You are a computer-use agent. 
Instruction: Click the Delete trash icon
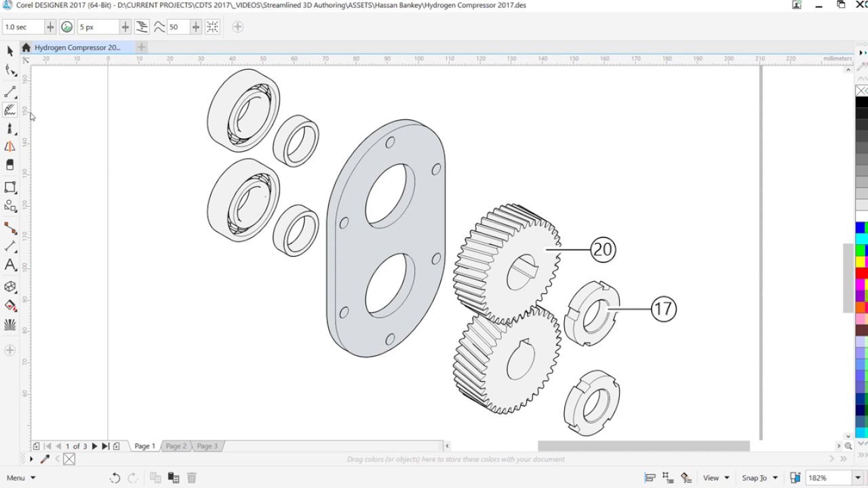click(191, 478)
